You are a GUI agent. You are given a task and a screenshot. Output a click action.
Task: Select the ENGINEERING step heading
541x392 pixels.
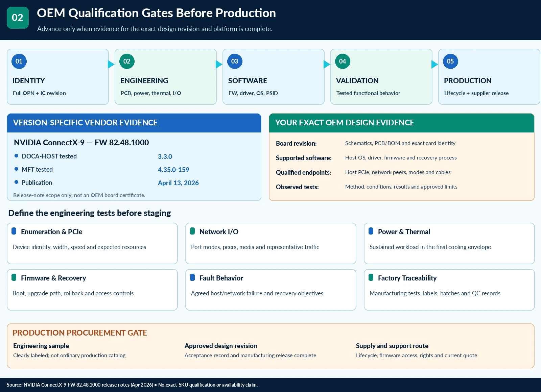(x=144, y=81)
